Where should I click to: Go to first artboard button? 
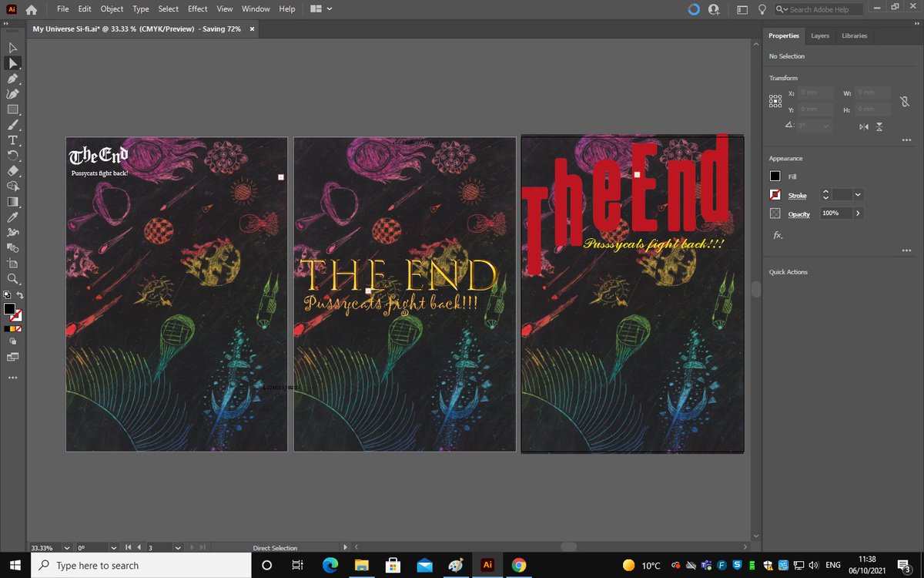click(128, 548)
